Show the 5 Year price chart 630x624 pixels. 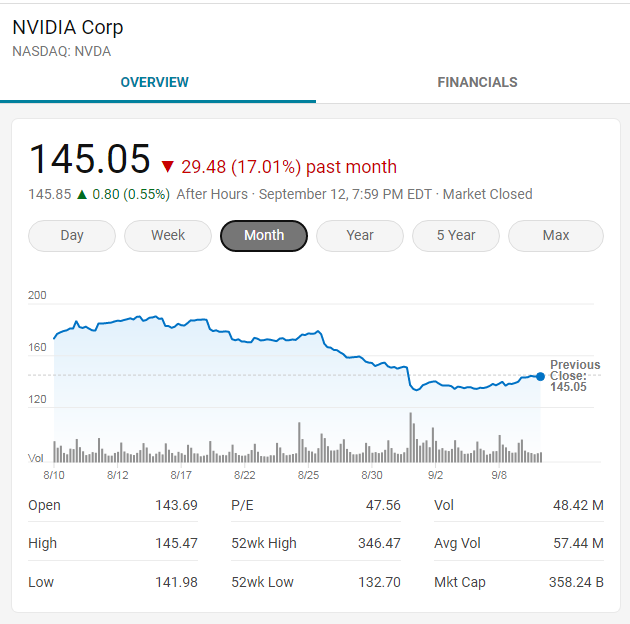[456, 236]
